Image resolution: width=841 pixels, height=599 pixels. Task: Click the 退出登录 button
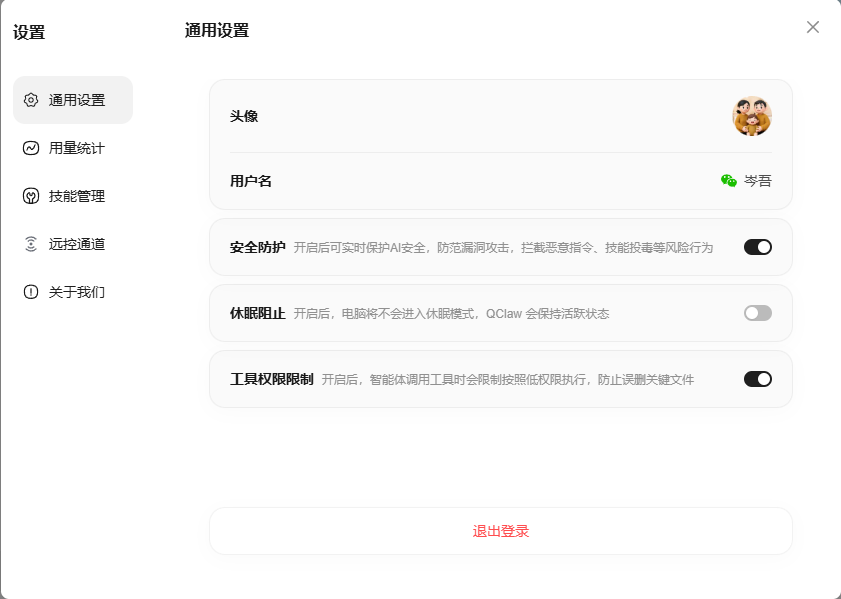coord(500,531)
